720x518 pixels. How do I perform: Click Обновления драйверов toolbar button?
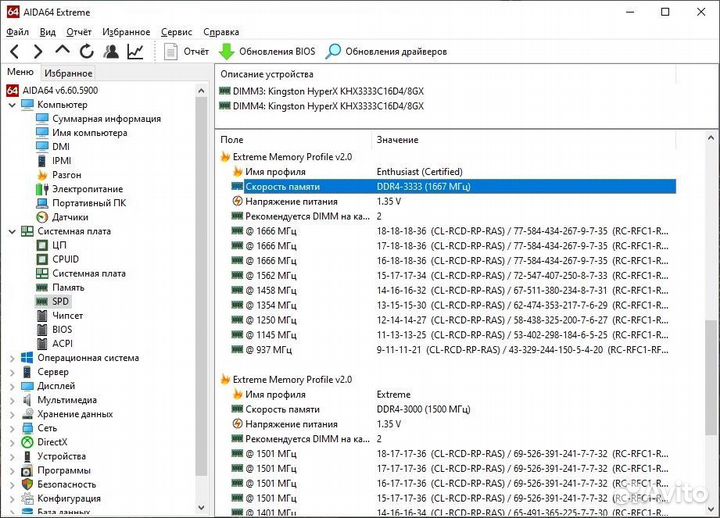(386, 51)
